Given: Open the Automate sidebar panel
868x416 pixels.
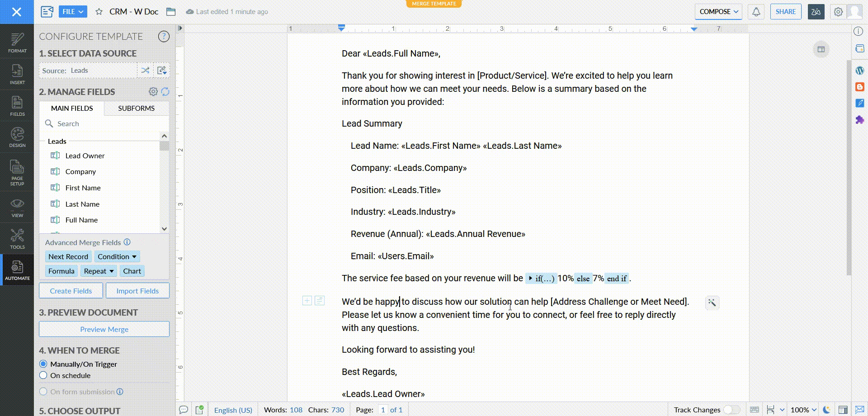Looking at the screenshot, I should [17, 270].
